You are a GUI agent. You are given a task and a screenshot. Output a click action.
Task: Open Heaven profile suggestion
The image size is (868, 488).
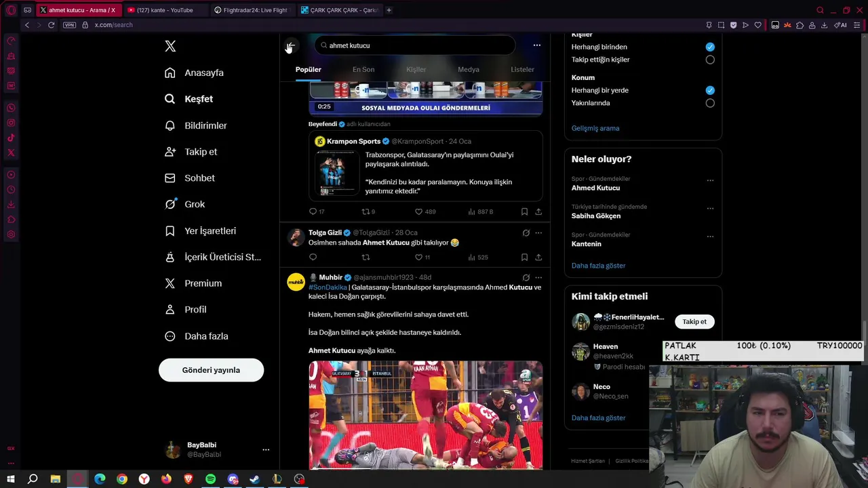pyautogui.click(x=606, y=346)
